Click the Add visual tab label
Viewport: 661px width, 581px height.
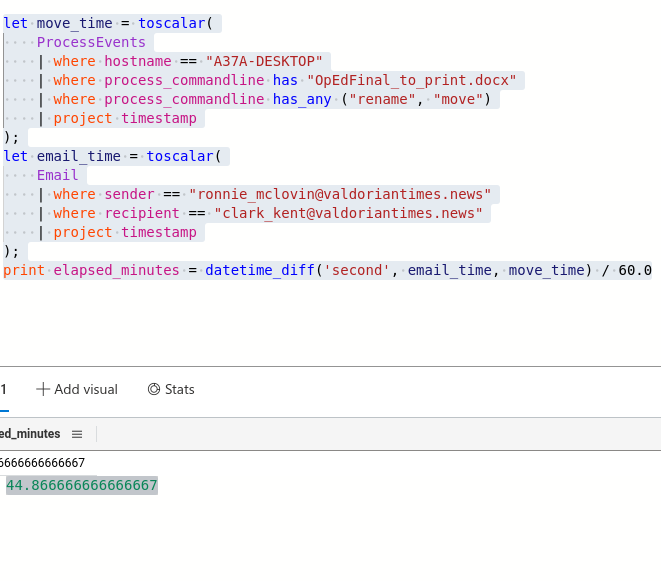(x=86, y=390)
